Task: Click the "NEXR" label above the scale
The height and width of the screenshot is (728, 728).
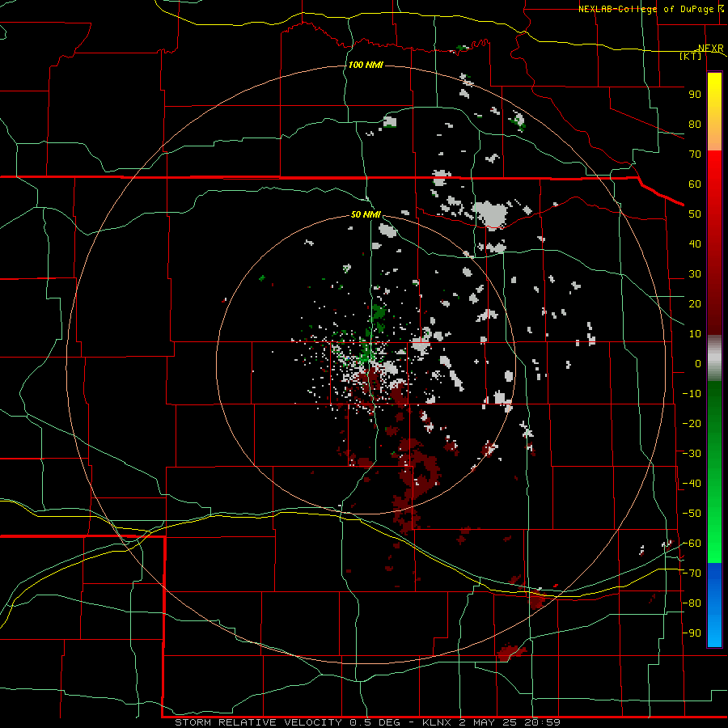Action: (711, 49)
